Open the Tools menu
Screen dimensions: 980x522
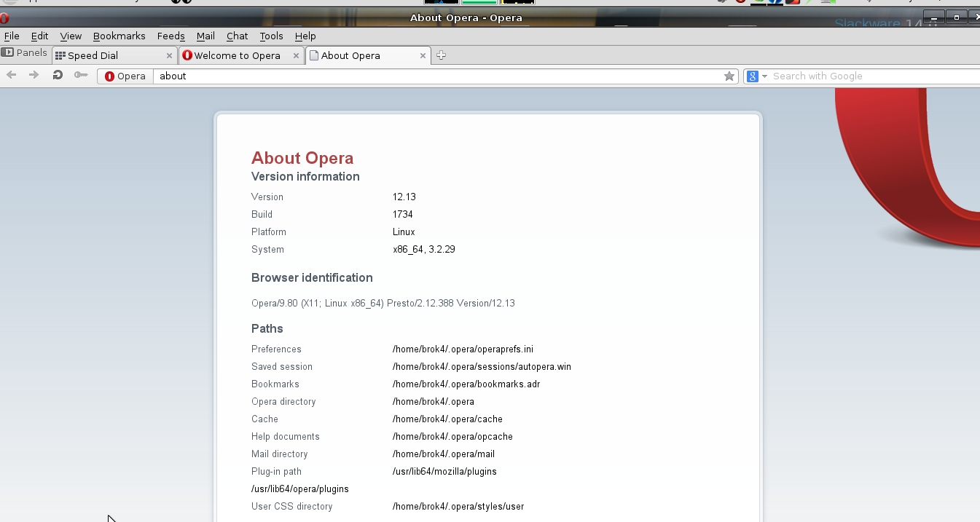tap(271, 36)
